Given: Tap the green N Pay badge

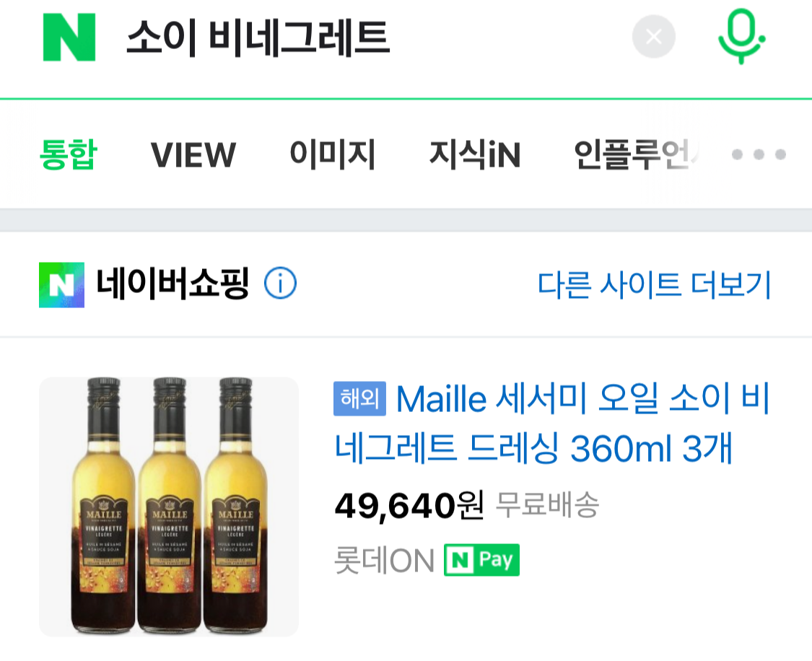Looking at the screenshot, I should click(x=481, y=559).
